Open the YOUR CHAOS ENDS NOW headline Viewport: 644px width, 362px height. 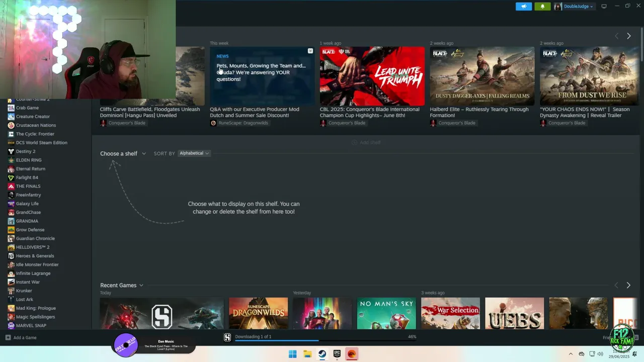[x=585, y=112]
